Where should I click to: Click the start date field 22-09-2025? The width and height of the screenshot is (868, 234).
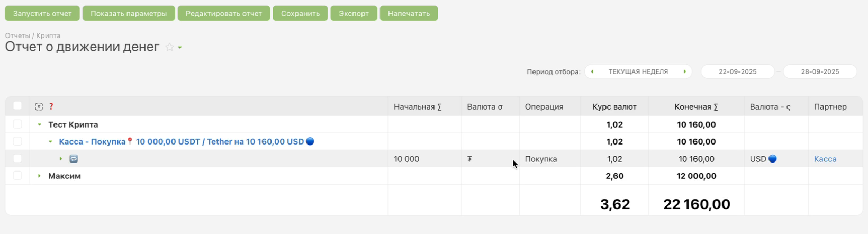(x=737, y=71)
